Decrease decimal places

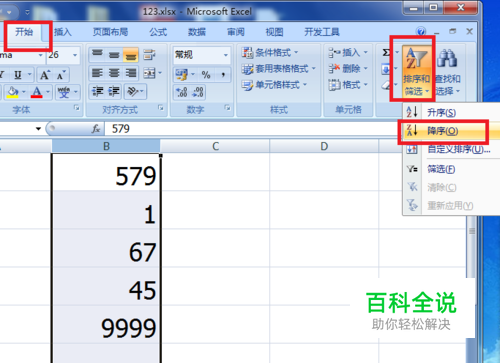(198, 92)
